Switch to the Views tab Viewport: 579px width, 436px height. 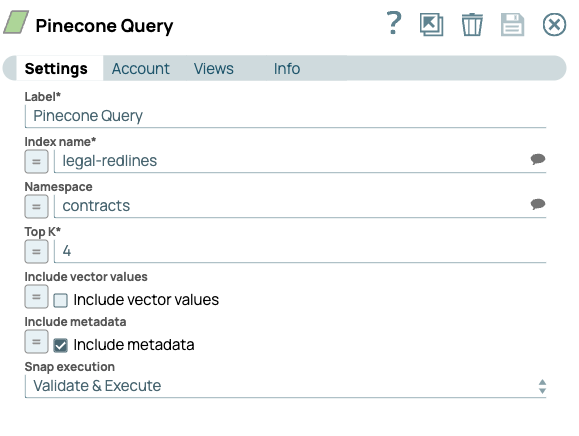[213, 69]
